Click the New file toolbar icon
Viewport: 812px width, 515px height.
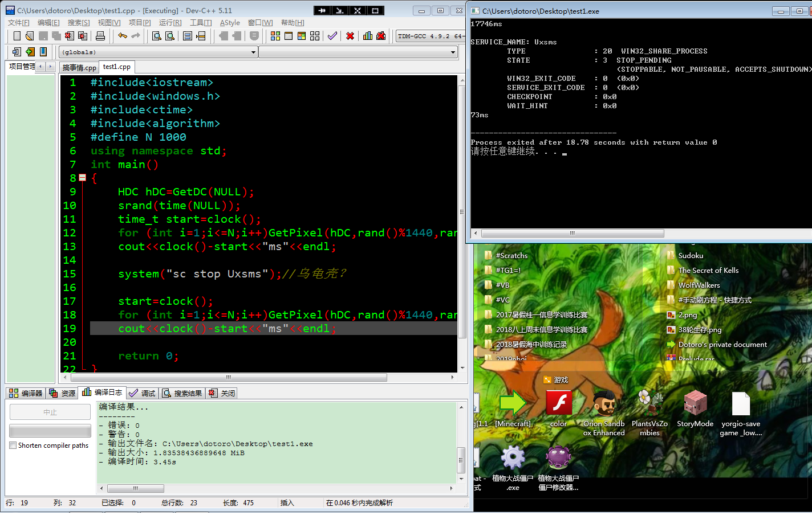pyautogui.click(x=17, y=36)
